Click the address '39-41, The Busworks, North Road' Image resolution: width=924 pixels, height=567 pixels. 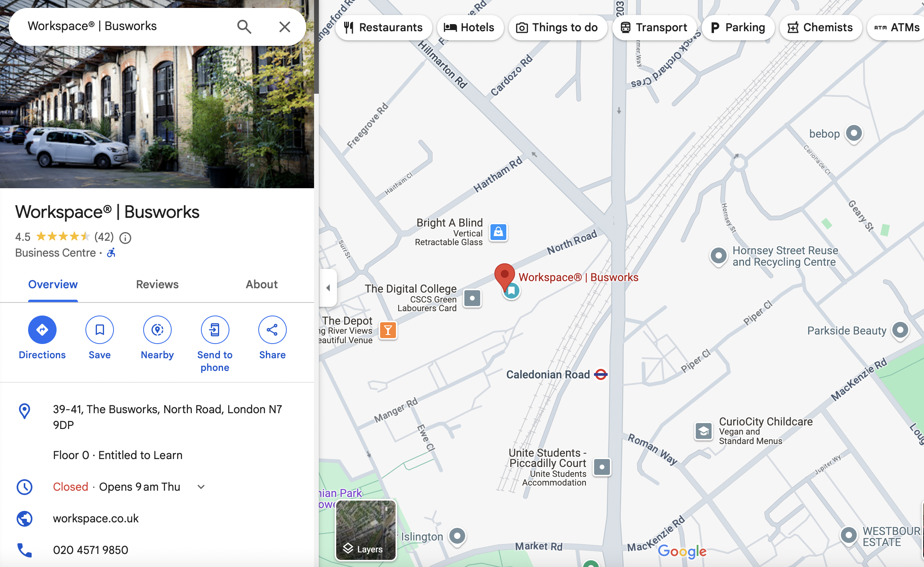pyautogui.click(x=168, y=417)
